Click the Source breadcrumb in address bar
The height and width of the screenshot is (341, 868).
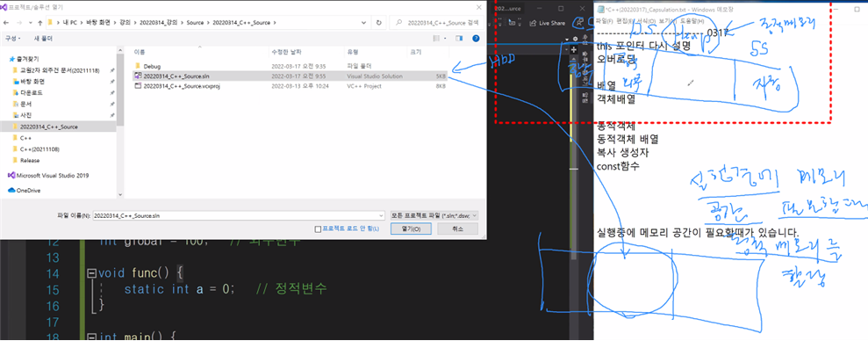(x=194, y=23)
